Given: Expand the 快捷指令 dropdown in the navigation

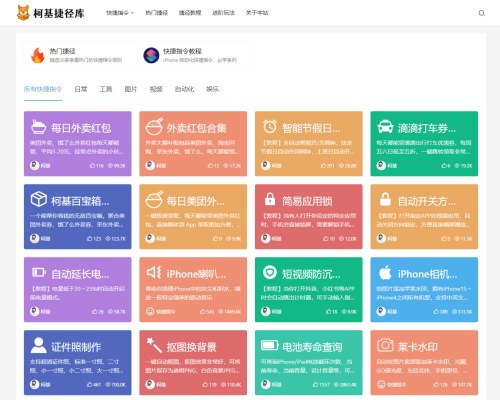Looking at the screenshot, I should 120,13.
